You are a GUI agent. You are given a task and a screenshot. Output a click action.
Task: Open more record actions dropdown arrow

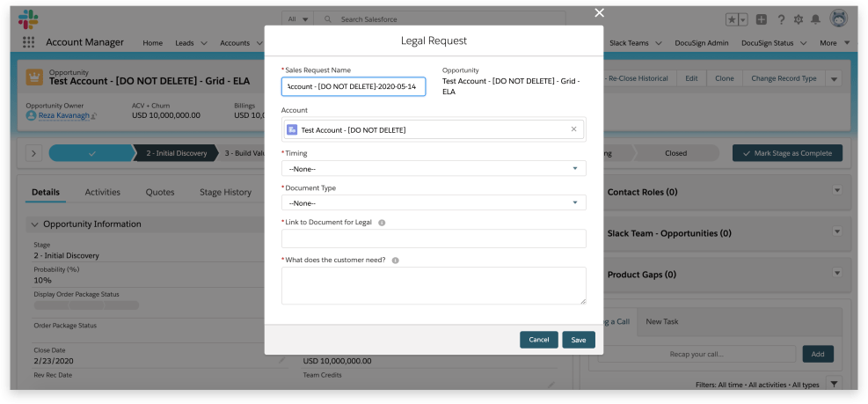(835, 78)
